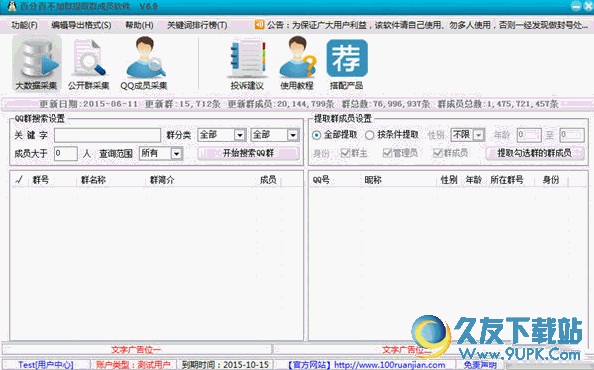Image resolution: width=594 pixels, height=370 pixels.
Task: Focus the maximum age field after 至
Action: point(572,135)
